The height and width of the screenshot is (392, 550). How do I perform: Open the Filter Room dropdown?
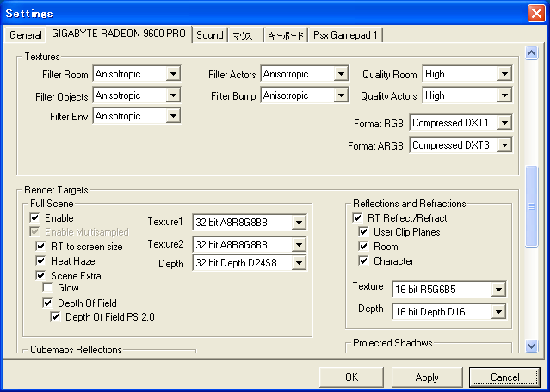tap(173, 74)
